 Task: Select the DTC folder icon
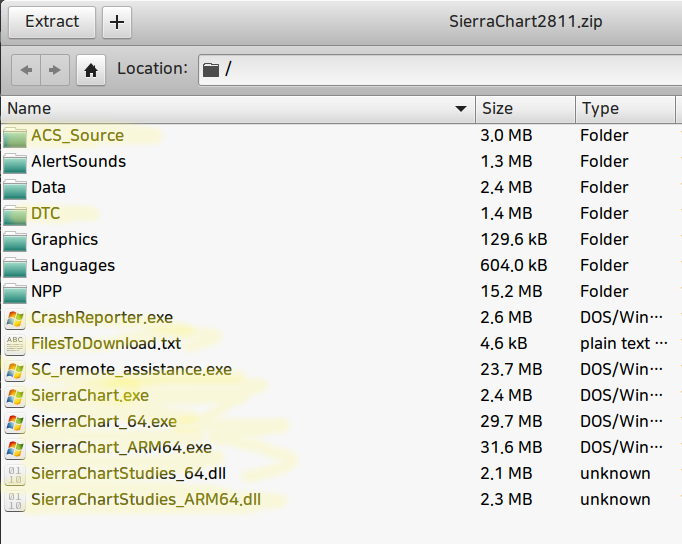point(15,214)
